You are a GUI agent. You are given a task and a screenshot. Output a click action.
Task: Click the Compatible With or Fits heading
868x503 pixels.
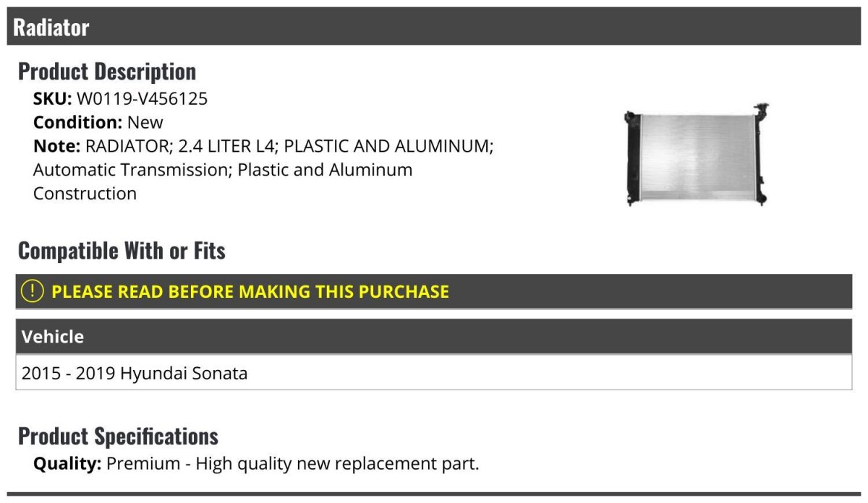[122, 251]
